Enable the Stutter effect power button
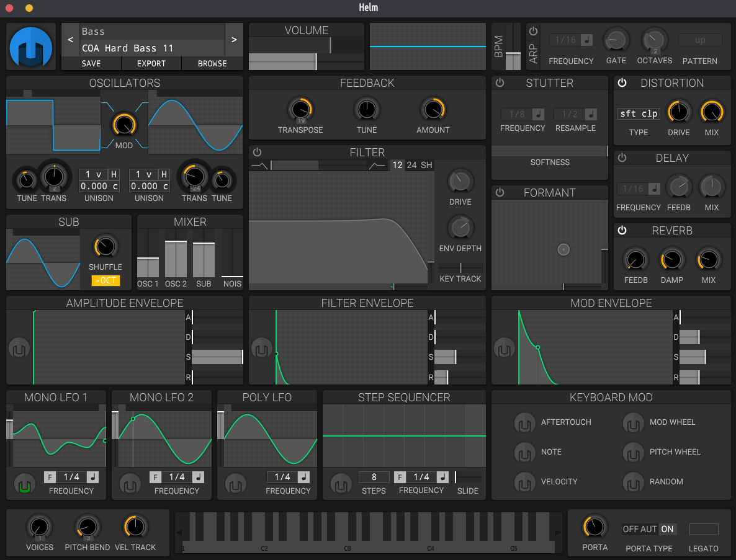This screenshot has width=736, height=560. click(x=500, y=83)
